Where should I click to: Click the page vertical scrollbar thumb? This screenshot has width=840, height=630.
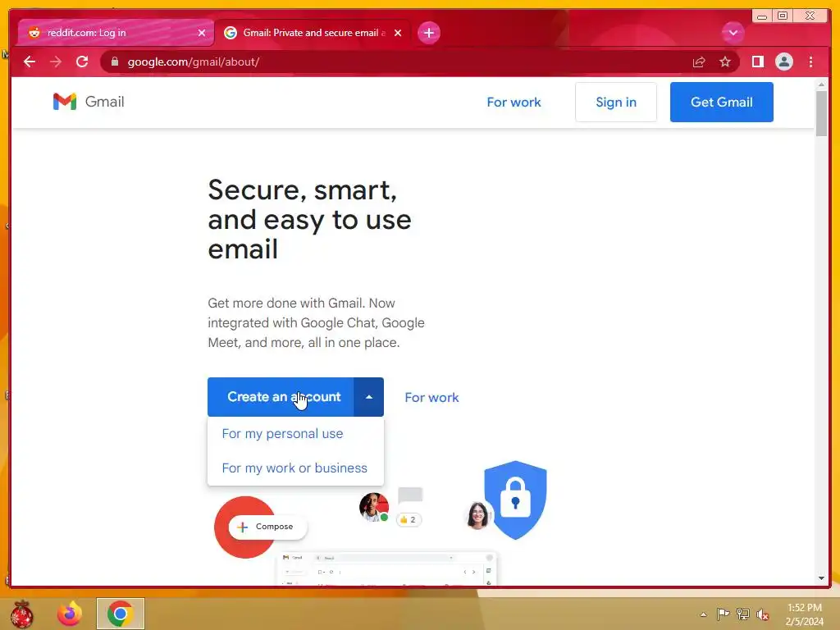click(x=821, y=113)
